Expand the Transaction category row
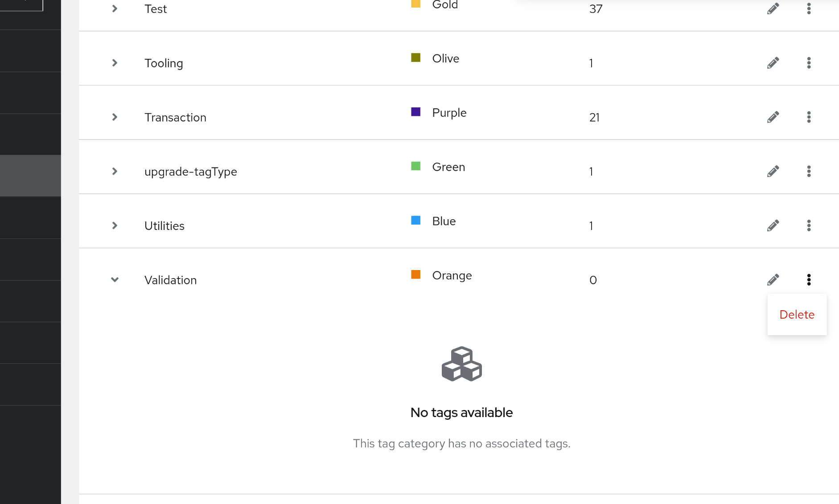The width and height of the screenshot is (839, 504). coord(115,117)
